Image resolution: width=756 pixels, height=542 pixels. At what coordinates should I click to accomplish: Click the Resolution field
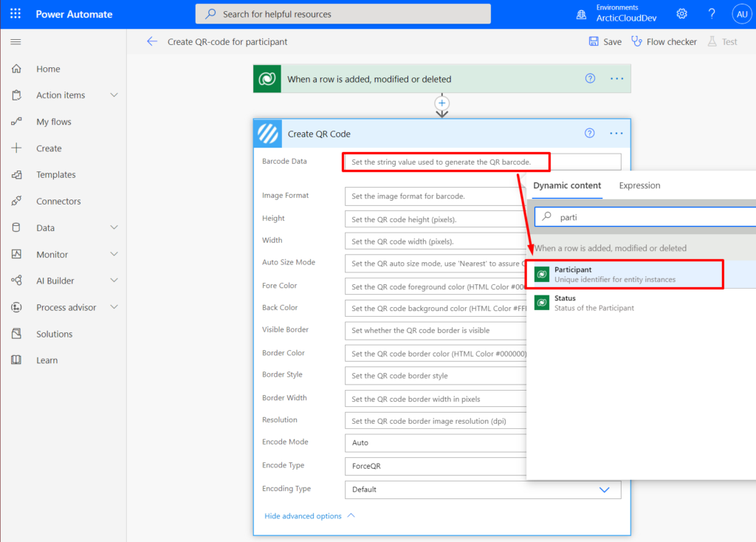[436, 421]
